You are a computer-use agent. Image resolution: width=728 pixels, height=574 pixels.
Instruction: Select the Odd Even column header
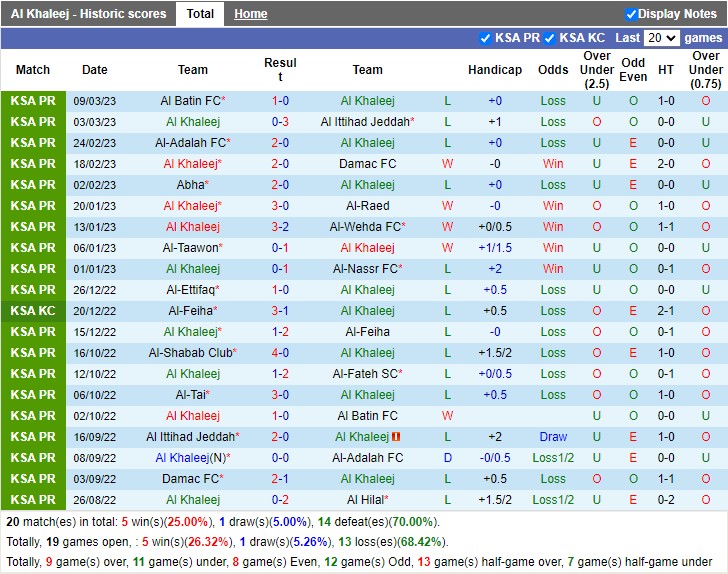[x=633, y=70]
